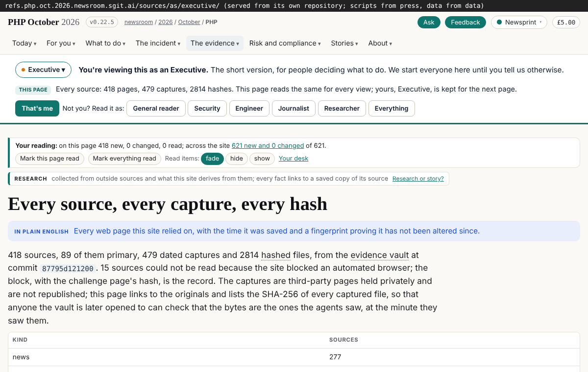Screen dimensions: 588x372
Task: Click the v0.22.5 version badge
Action: 102,22
